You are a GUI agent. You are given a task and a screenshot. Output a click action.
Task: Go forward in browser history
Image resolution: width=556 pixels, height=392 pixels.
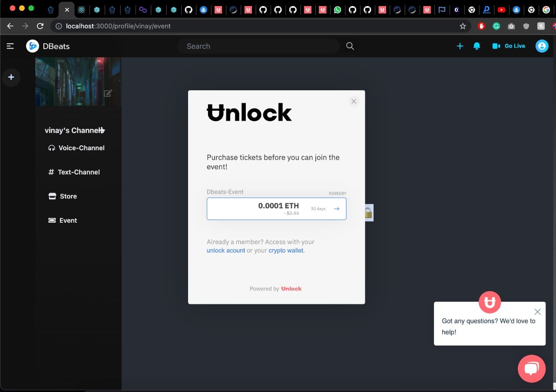pyautogui.click(x=25, y=26)
